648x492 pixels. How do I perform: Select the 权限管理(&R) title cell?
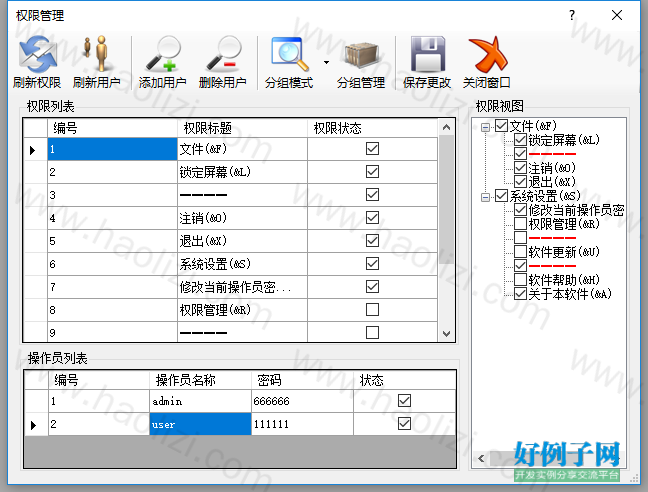[242, 310]
